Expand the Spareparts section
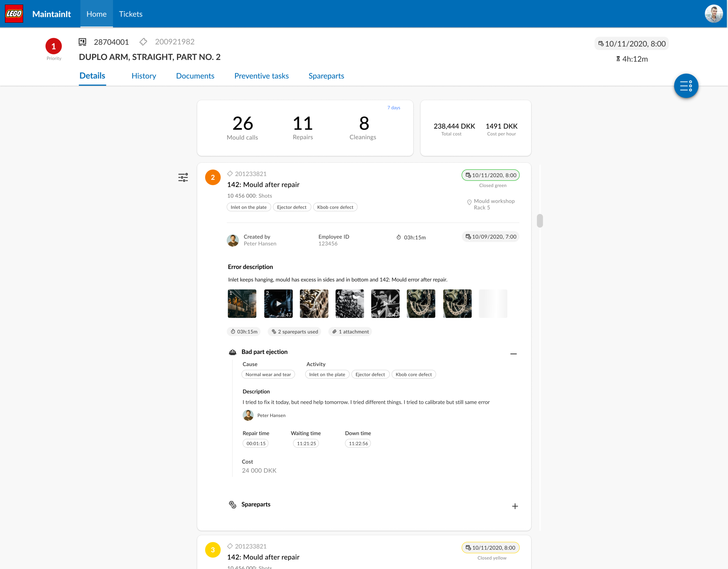728x569 pixels. click(x=515, y=506)
